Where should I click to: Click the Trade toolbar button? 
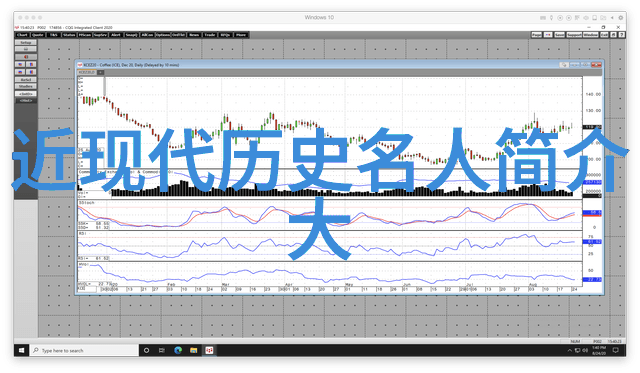210,35
